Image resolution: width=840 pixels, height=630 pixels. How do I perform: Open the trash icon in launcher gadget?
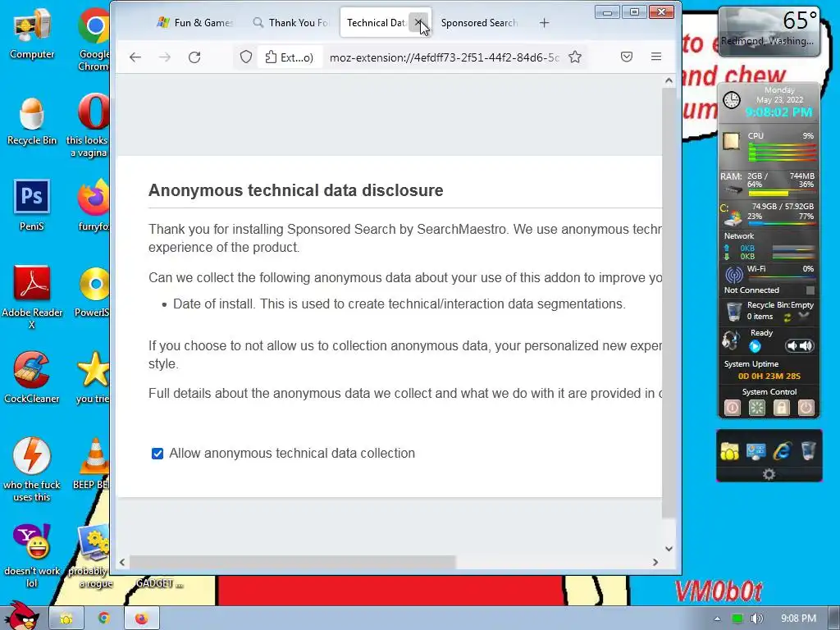pyautogui.click(x=808, y=451)
